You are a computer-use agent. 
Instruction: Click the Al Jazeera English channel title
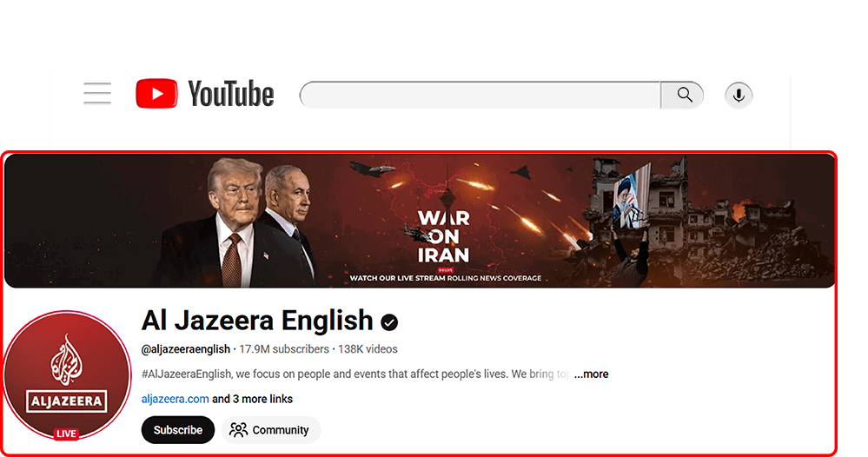pyautogui.click(x=257, y=321)
